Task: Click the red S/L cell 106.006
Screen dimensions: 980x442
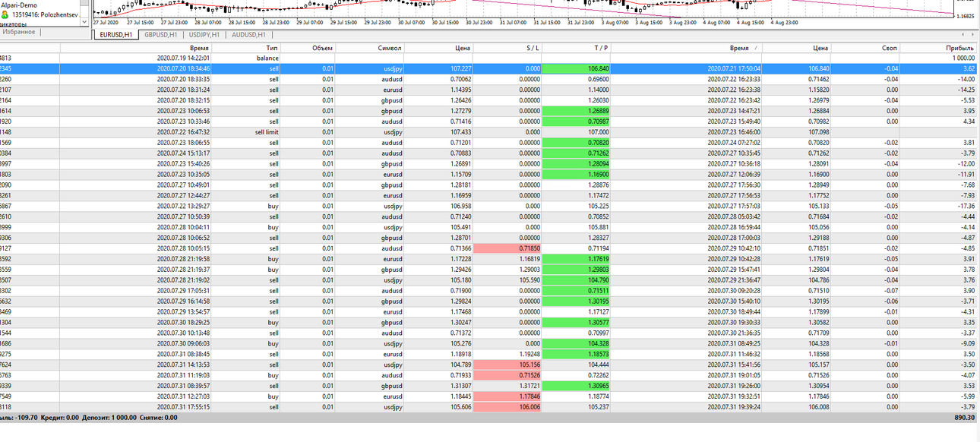Action: point(507,407)
